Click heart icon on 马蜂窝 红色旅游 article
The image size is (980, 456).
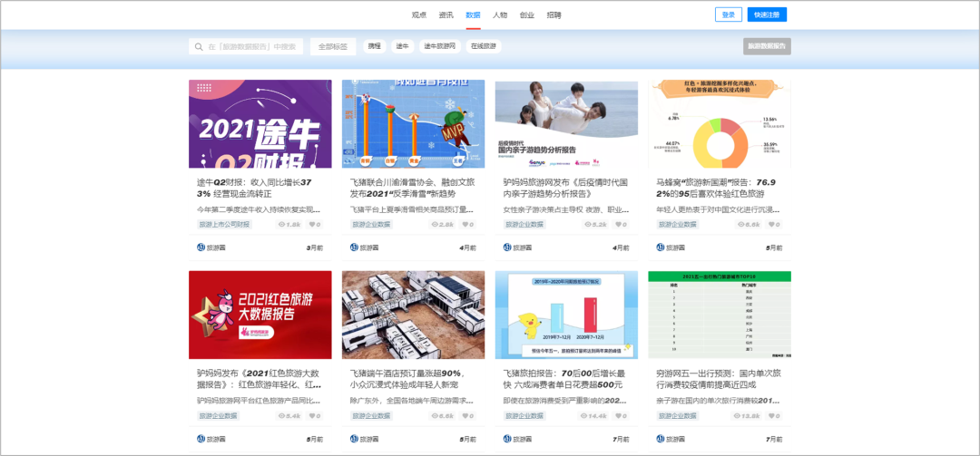coord(771,224)
